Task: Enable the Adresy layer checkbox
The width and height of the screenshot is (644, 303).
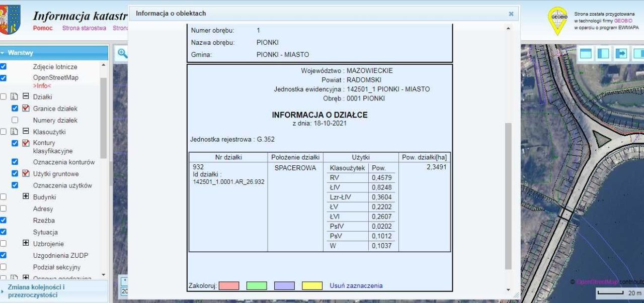Action: tap(3, 209)
